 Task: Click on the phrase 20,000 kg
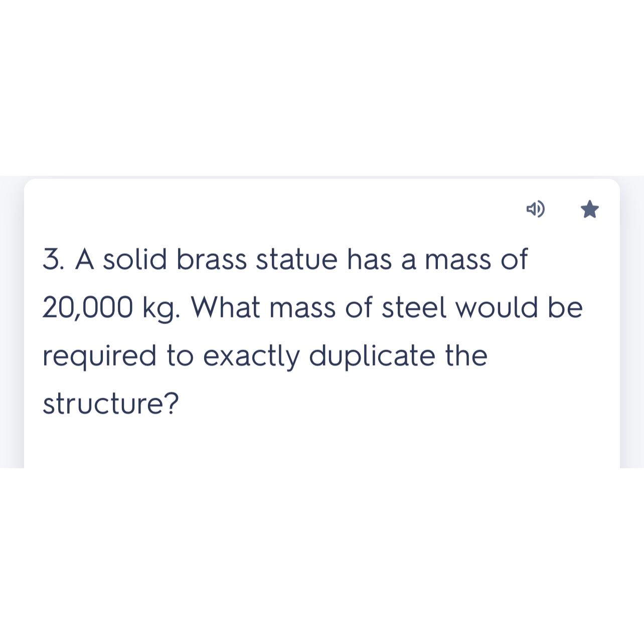pyautogui.click(x=105, y=306)
